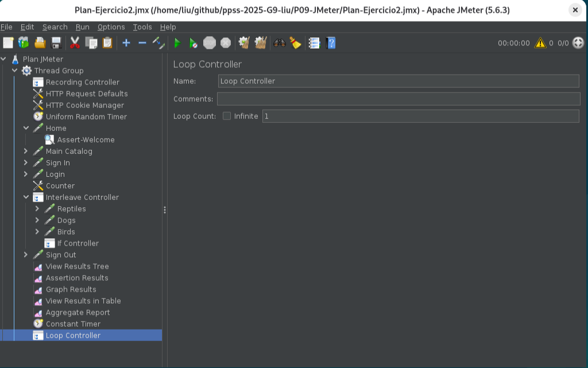Viewport: 588px width, 368px height.
Task: Save the test plan with floppy icon
Action: coord(56,43)
